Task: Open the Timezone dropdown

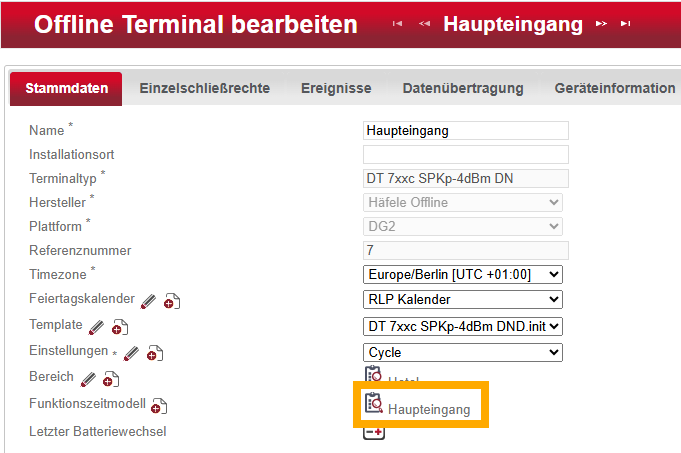Action: coord(463,274)
